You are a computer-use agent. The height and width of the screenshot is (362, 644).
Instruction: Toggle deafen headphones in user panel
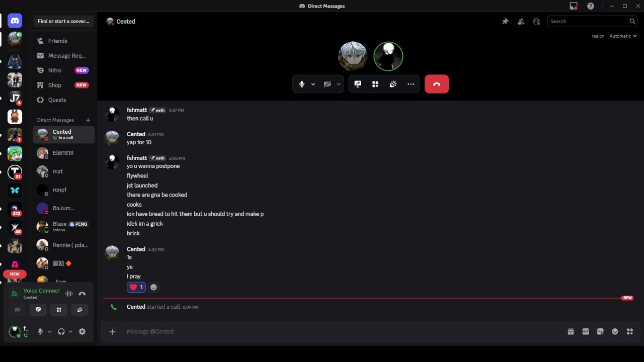tap(61, 331)
